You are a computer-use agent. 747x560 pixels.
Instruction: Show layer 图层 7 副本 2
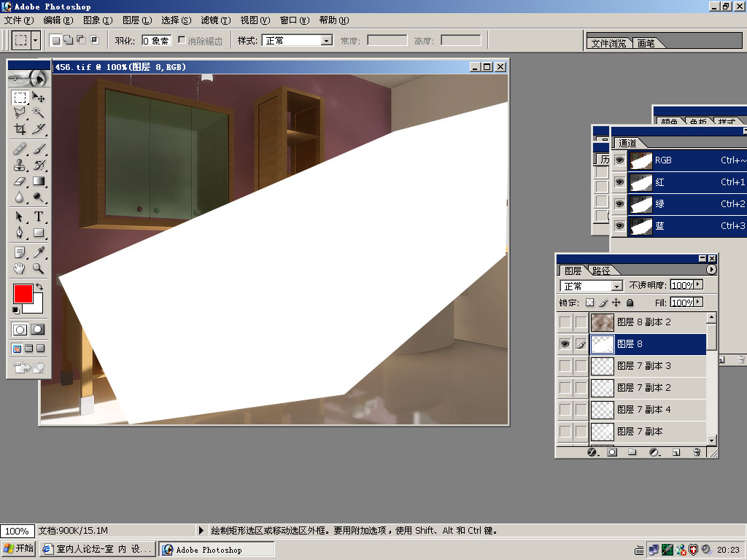[x=565, y=388]
